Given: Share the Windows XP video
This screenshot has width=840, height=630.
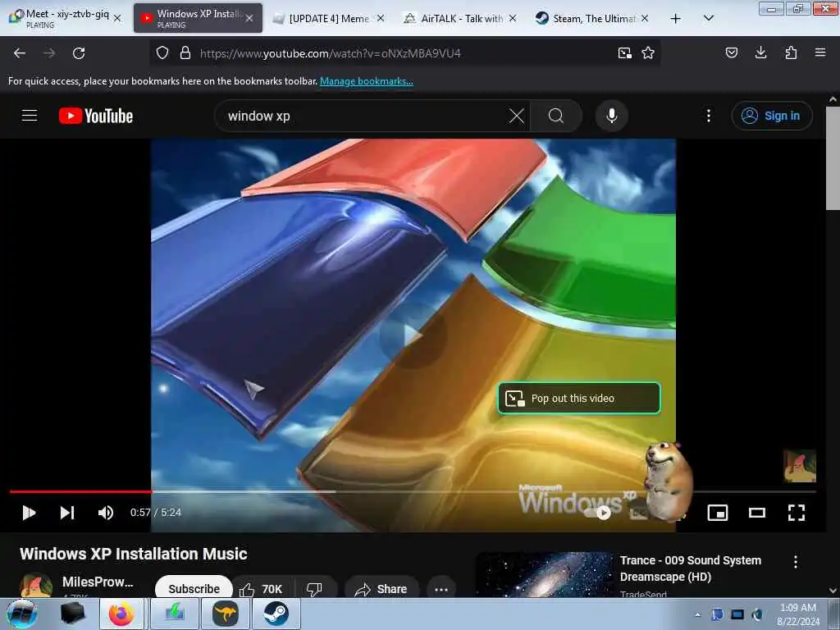Looking at the screenshot, I should [381, 589].
